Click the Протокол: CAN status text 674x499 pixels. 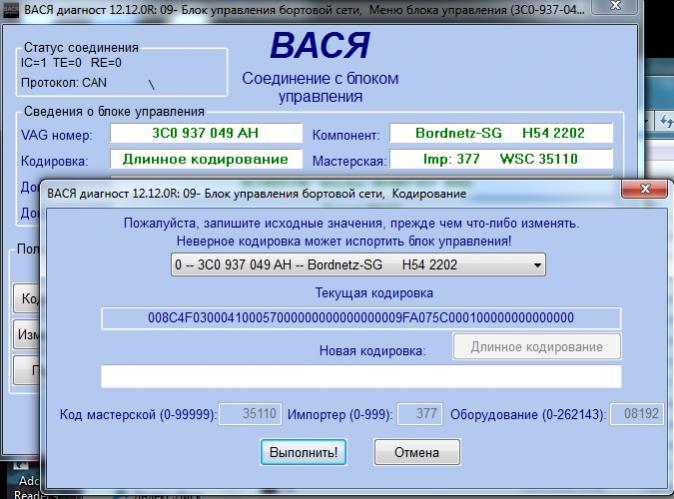click(x=64, y=83)
